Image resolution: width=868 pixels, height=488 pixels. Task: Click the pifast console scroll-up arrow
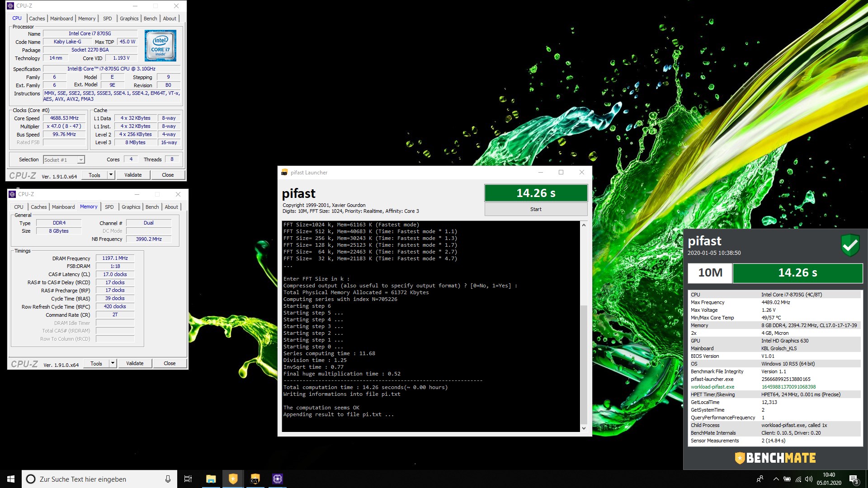click(x=584, y=225)
